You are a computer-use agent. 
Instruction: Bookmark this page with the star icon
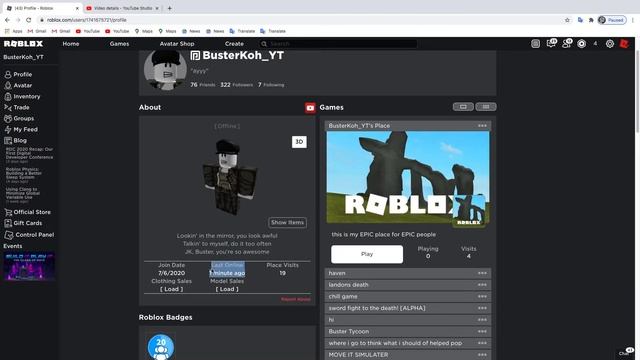[x=567, y=20]
